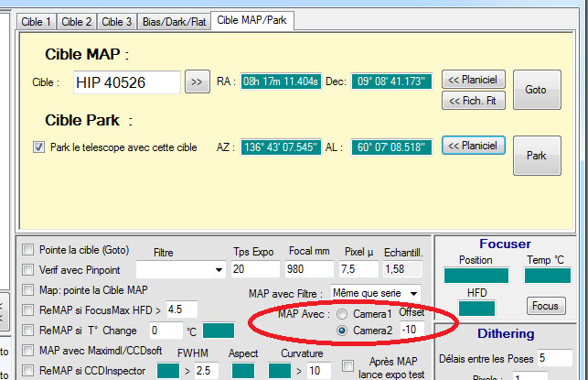This screenshot has height=380, width=588.
Task: Open the Filtre dropdown
Action: click(x=181, y=269)
